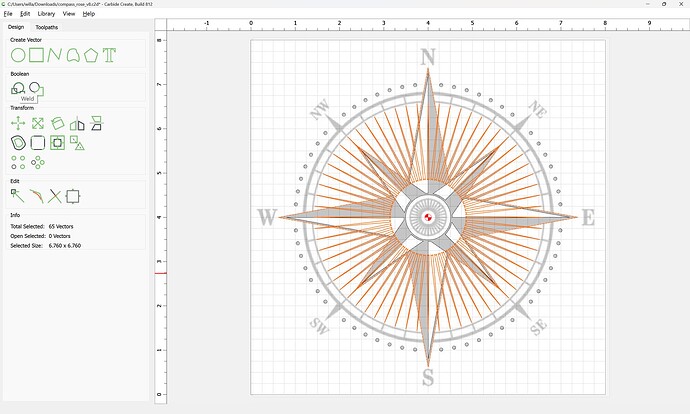Open the Library menu
Image resolution: width=690 pixels, height=414 pixels.
46,14
